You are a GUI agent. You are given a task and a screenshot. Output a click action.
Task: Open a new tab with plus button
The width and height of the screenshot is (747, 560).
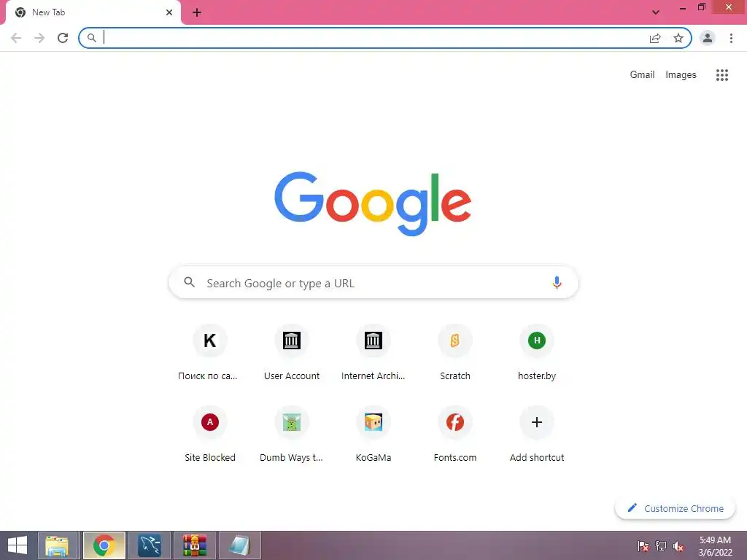197,12
